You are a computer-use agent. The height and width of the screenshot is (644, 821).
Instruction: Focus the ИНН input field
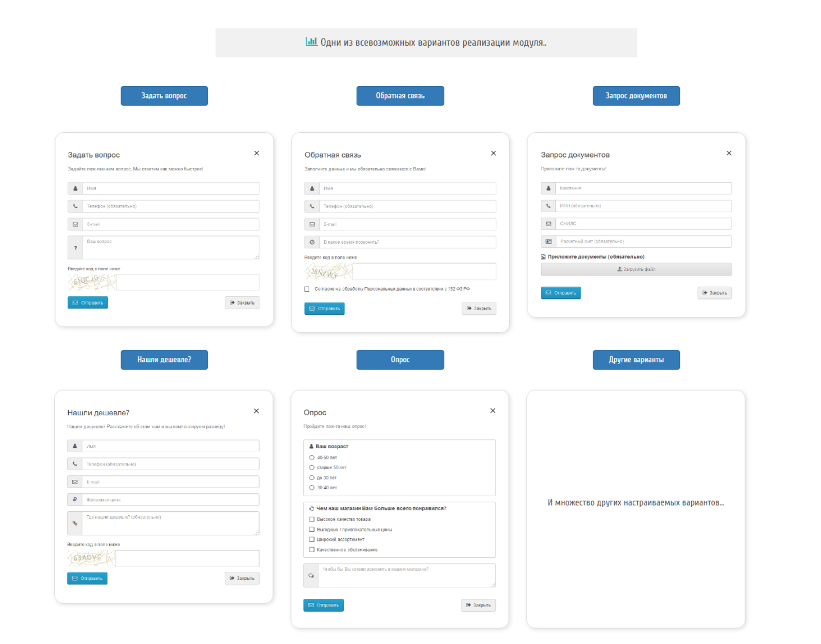[x=643, y=206]
